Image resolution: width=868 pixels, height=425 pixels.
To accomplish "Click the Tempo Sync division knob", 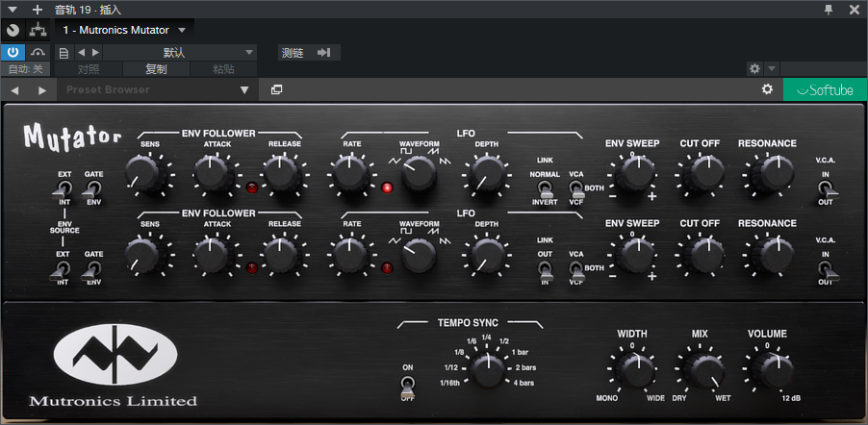I will pos(488,369).
